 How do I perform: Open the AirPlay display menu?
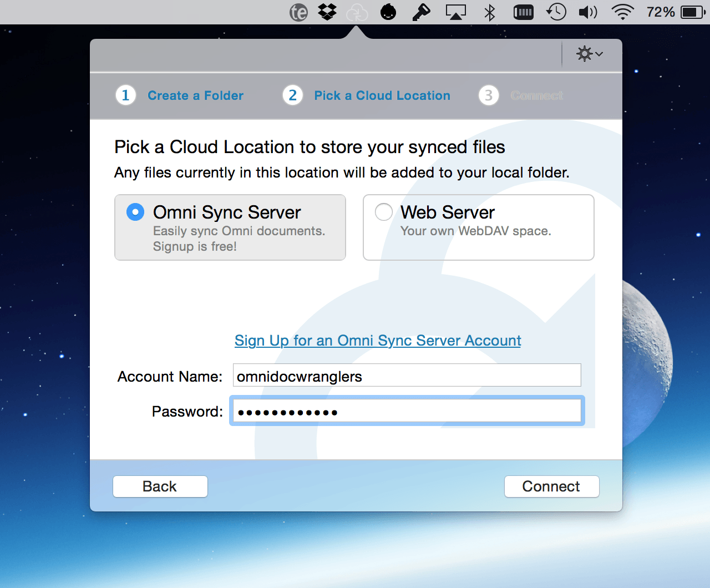pos(456,12)
